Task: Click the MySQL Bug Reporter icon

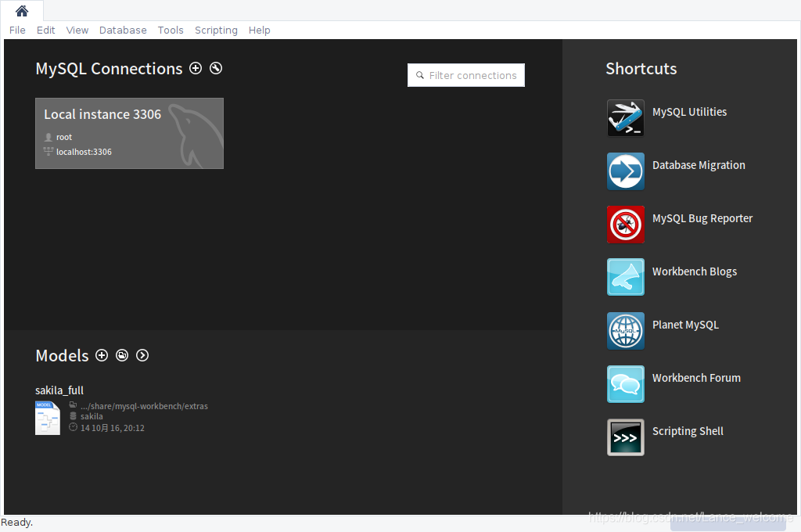Action: [625, 225]
